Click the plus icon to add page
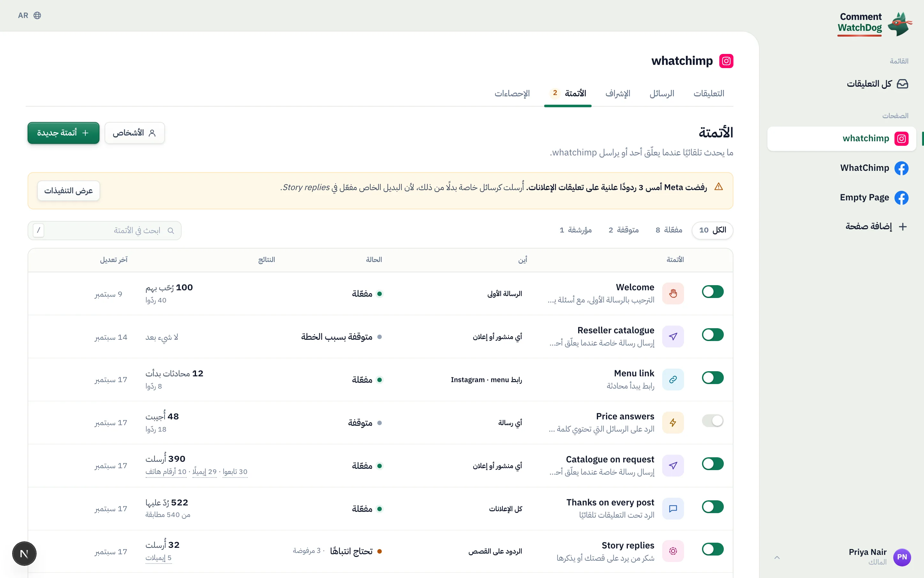The height and width of the screenshot is (578, 924). (903, 227)
